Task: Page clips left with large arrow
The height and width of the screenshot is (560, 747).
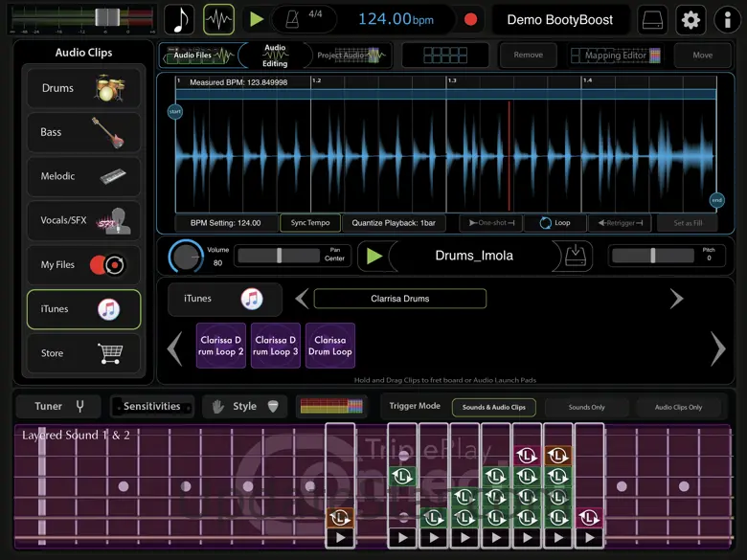Action: [x=175, y=349]
